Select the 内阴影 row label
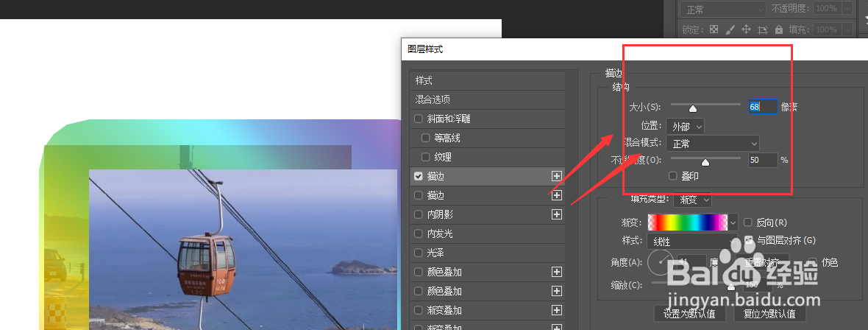The image size is (868, 330). coord(440,214)
